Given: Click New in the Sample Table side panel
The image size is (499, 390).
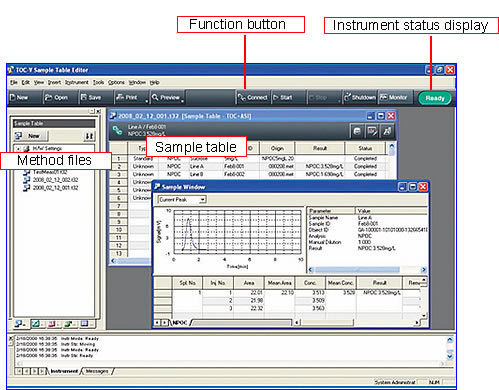Looking at the screenshot, I should (x=30, y=136).
